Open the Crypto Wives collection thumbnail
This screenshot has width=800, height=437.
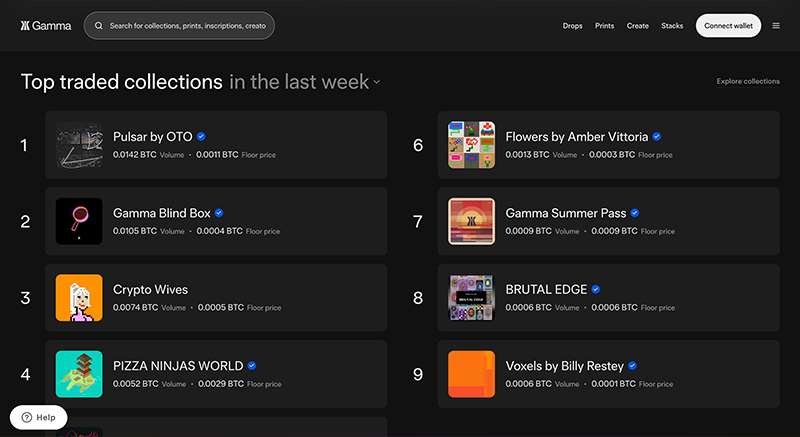[x=79, y=298]
